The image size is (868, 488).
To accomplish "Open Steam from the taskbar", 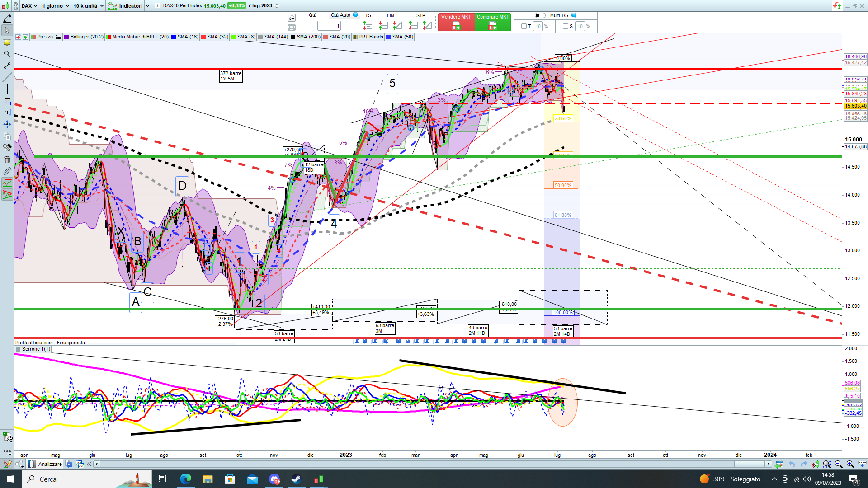I will (x=297, y=479).
